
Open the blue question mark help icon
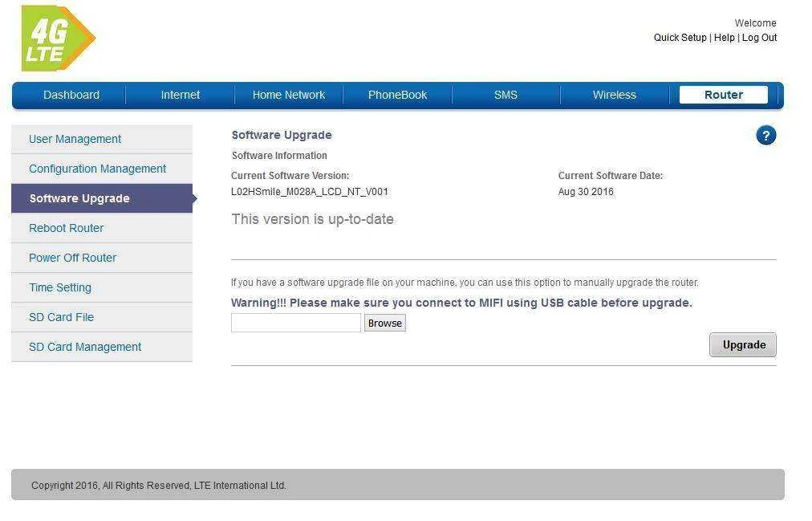tap(766, 136)
